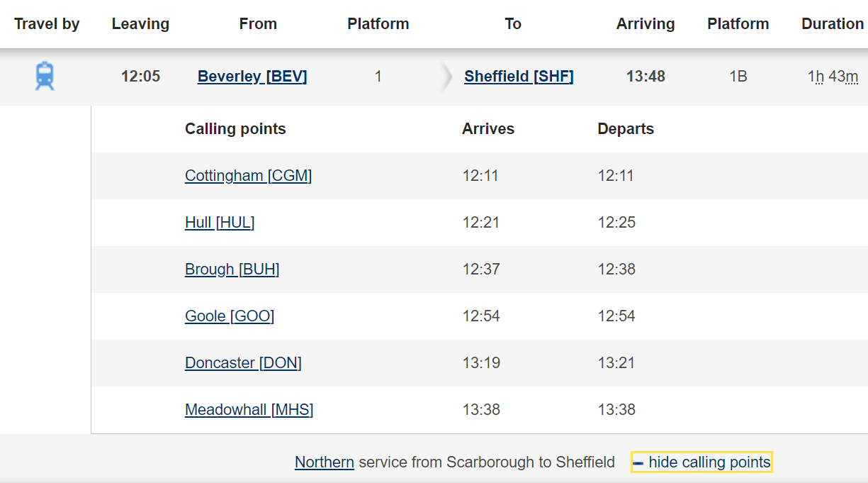Collapse the list with hide calling points
This screenshot has height=483, width=868.
(709, 462)
